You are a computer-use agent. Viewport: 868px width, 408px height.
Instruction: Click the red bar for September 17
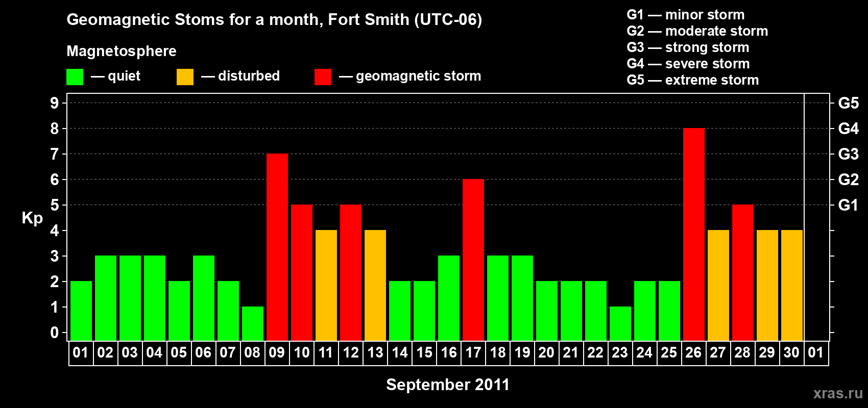473,260
